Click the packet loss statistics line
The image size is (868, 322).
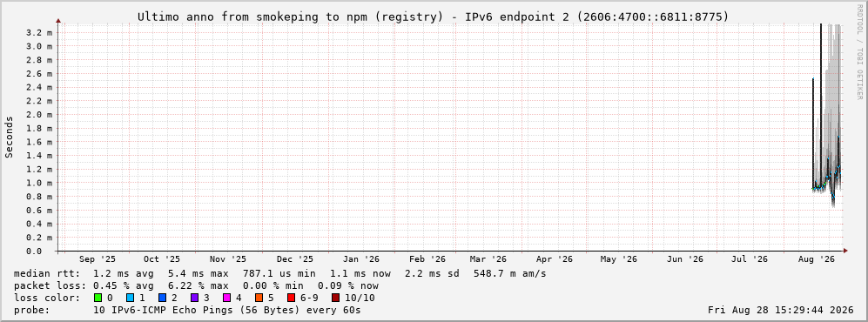coord(196,286)
